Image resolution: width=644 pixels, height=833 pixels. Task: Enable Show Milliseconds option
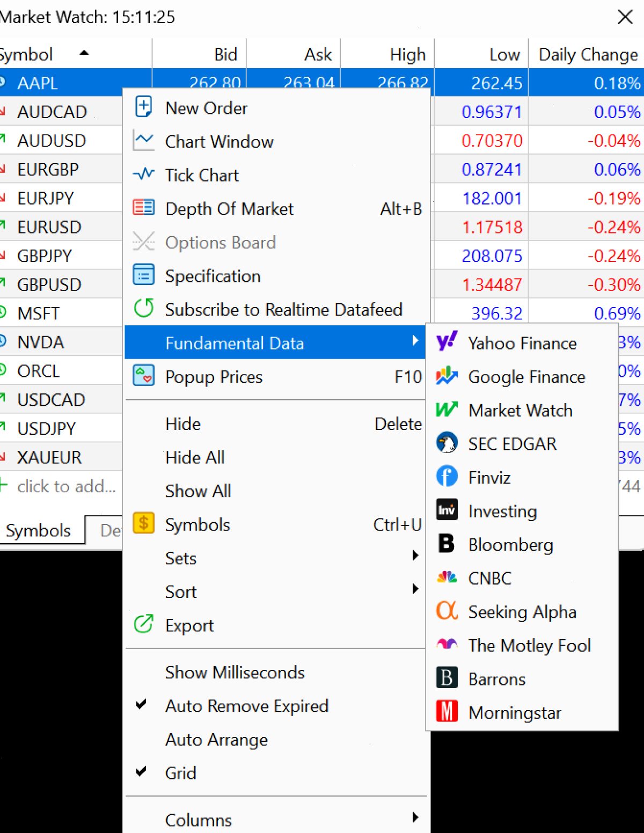[x=235, y=672]
